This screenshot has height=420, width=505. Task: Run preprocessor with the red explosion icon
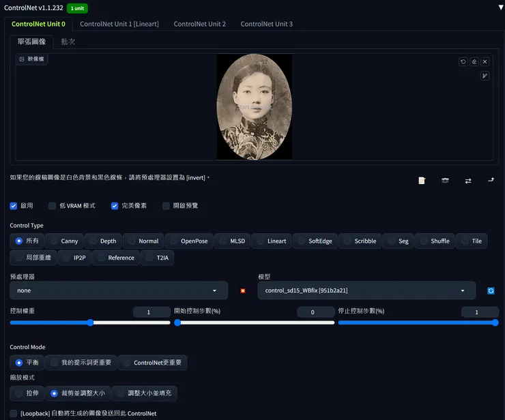(x=243, y=290)
